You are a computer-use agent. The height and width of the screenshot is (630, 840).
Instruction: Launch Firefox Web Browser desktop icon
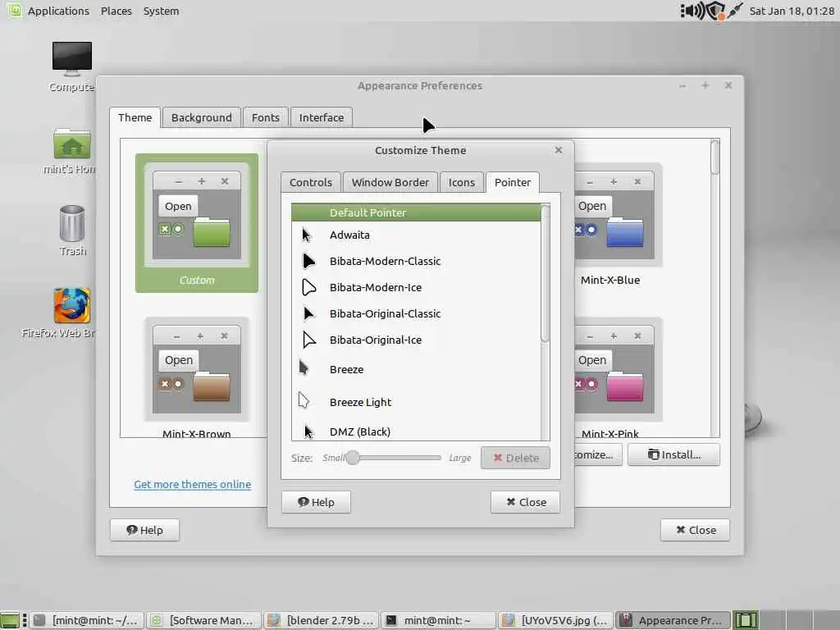pyautogui.click(x=72, y=306)
